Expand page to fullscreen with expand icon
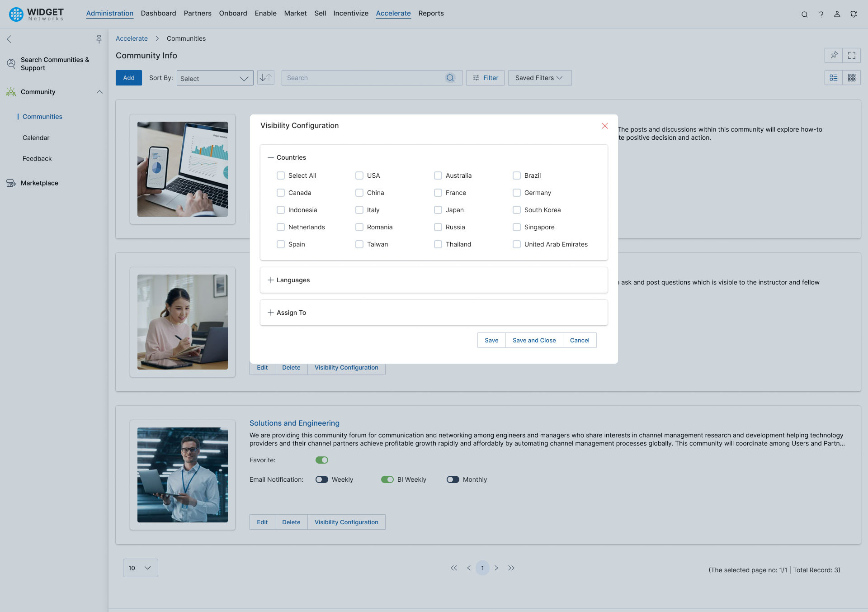 tap(852, 55)
